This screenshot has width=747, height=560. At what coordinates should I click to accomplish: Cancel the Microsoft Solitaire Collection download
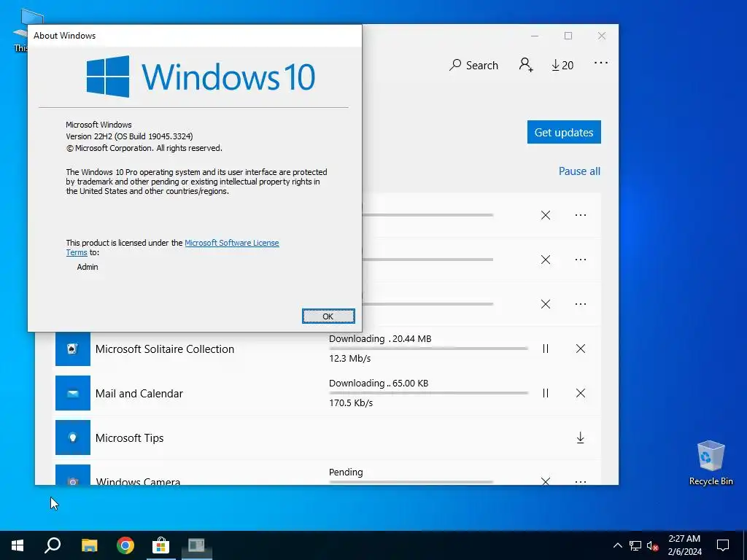point(580,349)
